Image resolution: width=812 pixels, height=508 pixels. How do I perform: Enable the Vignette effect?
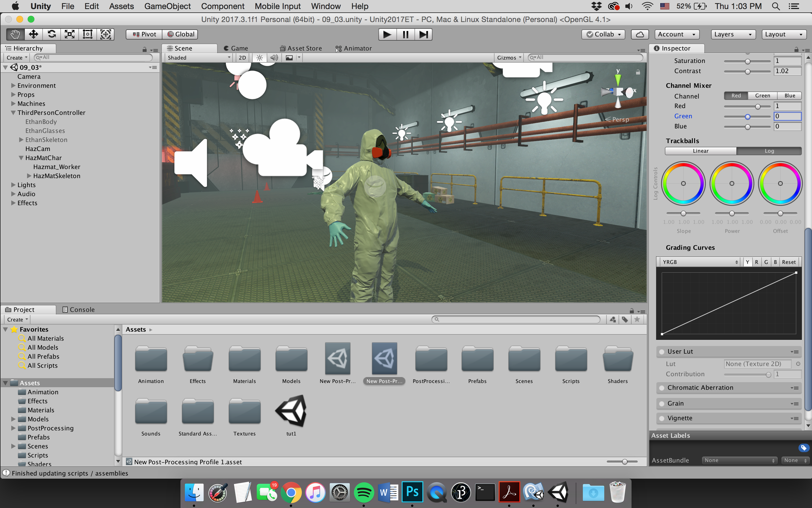pos(662,418)
